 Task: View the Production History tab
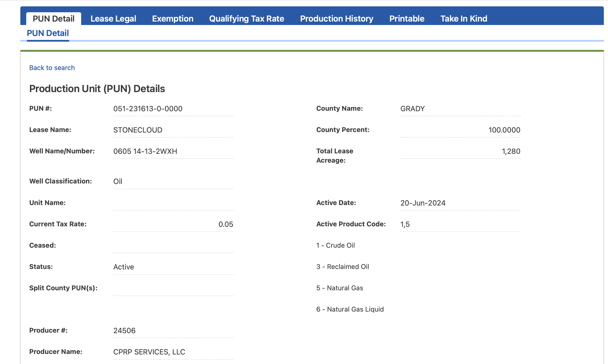[x=337, y=19]
